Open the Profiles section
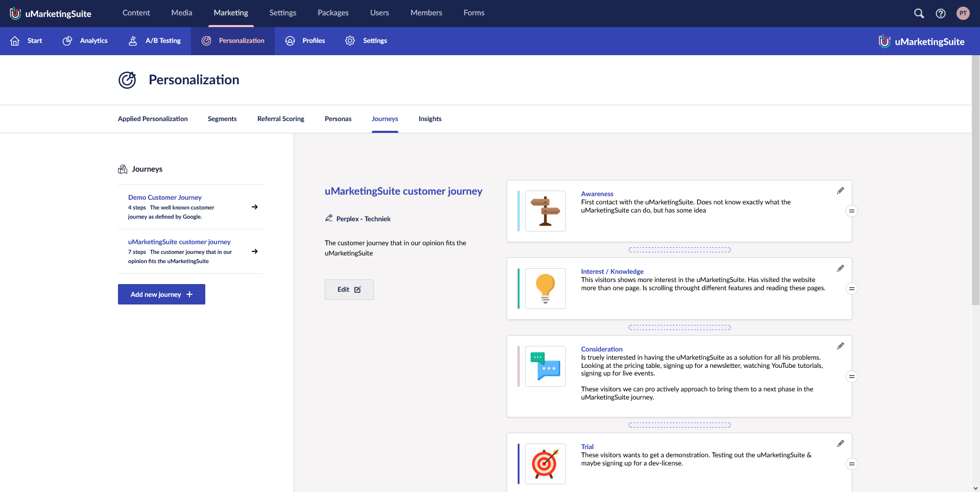The height and width of the screenshot is (492, 980). tap(305, 41)
